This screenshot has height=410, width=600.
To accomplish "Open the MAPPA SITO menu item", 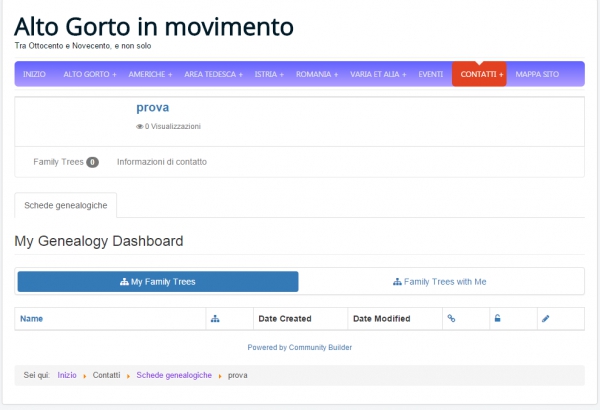I will click(x=537, y=75).
